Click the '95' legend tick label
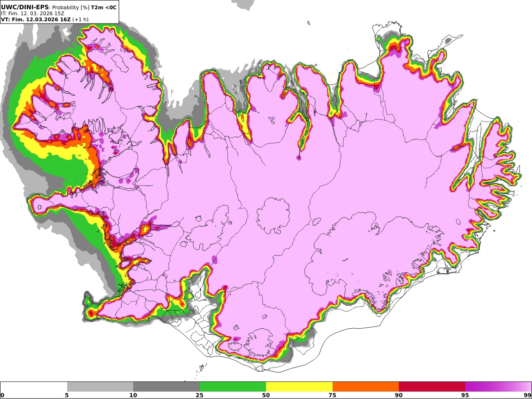This screenshot has height=399, width=532. pos(465,395)
